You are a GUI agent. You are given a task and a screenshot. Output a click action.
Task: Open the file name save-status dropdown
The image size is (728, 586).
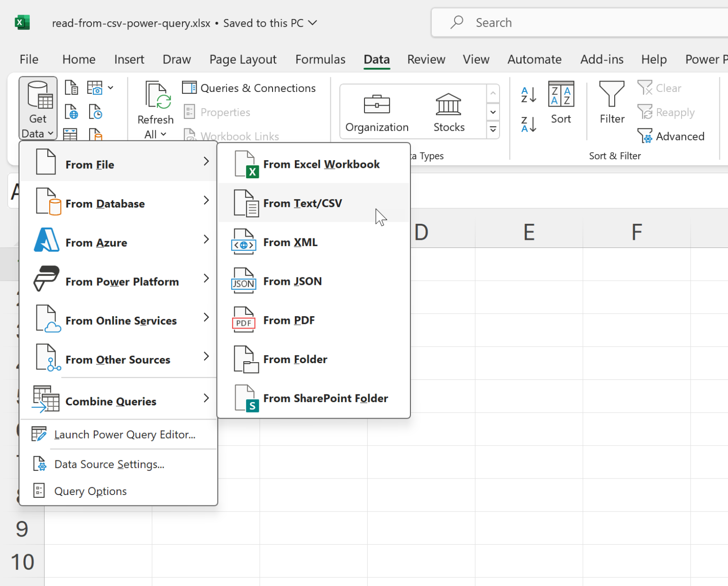pyautogui.click(x=313, y=23)
